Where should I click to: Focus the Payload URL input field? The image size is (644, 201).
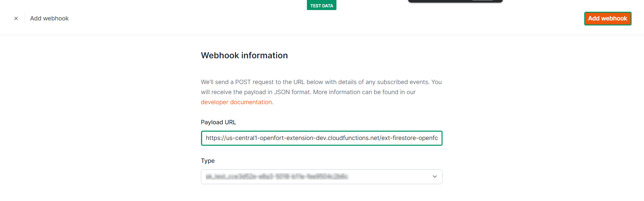pyautogui.click(x=321, y=138)
